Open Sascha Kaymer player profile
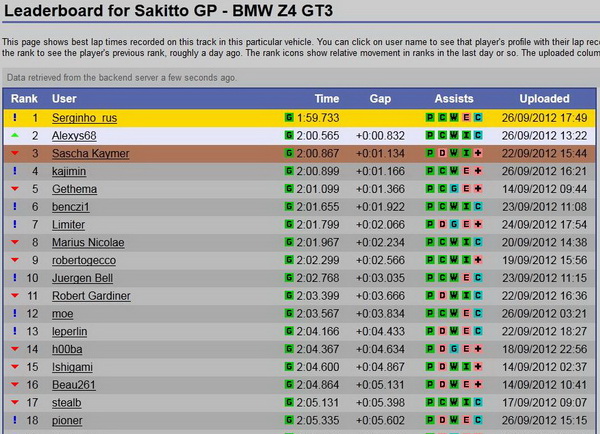The width and height of the screenshot is (600, 434). point(90,153)
